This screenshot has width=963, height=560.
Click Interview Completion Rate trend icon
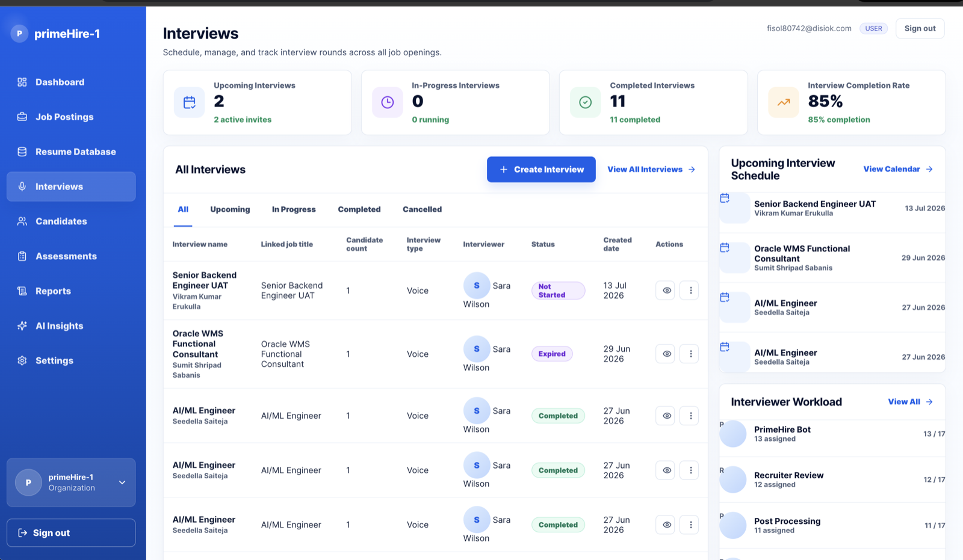pos(784,102)
